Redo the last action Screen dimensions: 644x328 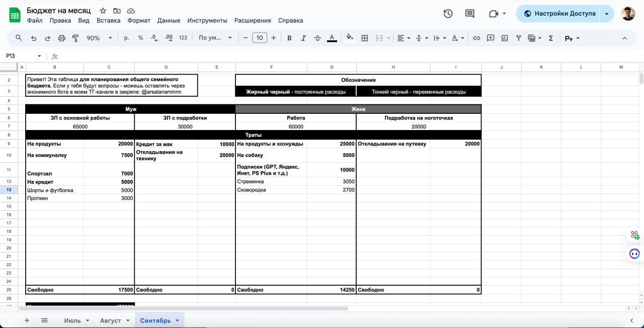(48, 38)
